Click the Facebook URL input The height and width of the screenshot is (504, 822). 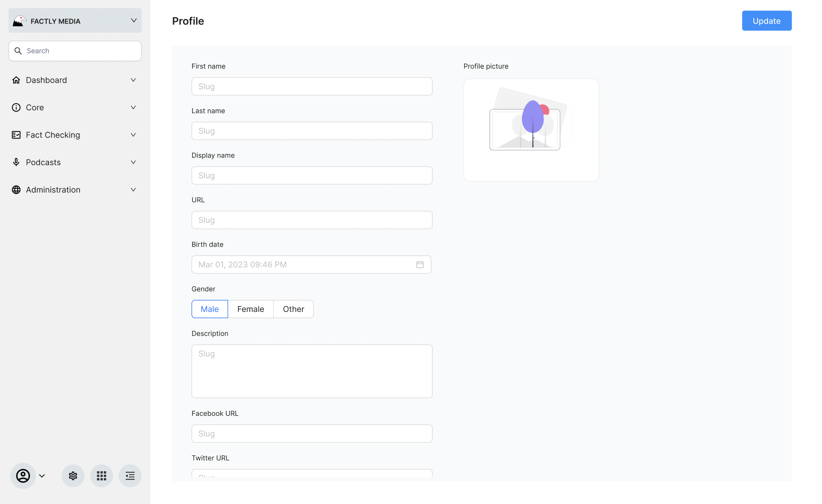[x=312, y=434]
